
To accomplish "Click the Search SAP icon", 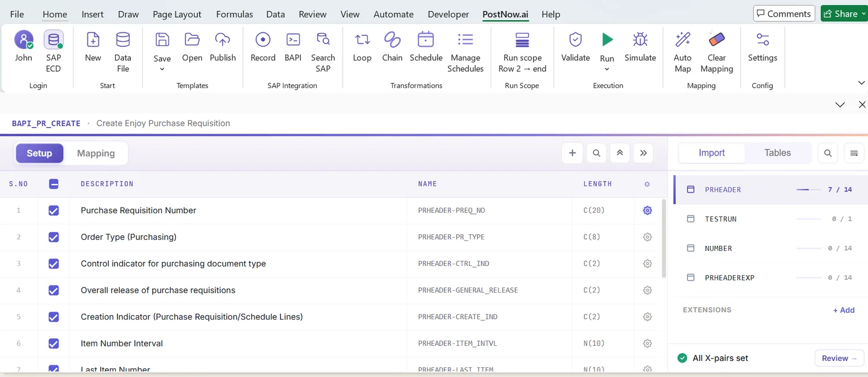I will tap(323, 40).
